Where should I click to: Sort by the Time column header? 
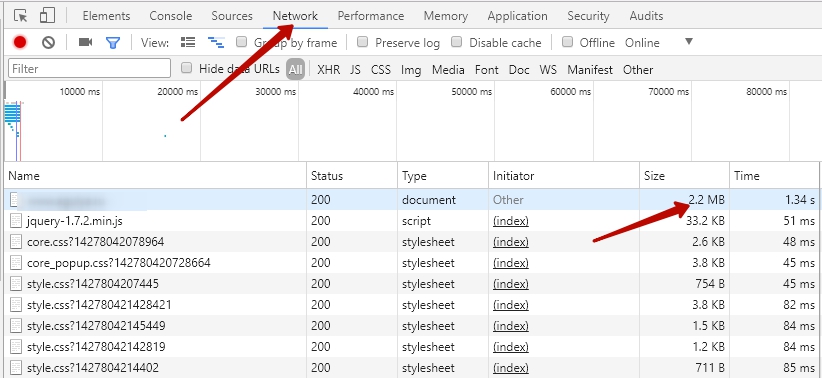(x=774, y=176)
